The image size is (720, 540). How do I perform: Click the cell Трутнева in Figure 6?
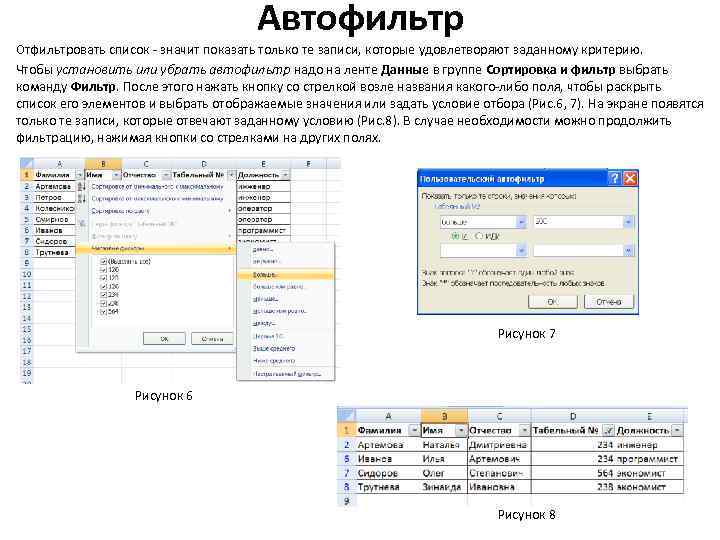pyautogui.click(x=54, y=253)
